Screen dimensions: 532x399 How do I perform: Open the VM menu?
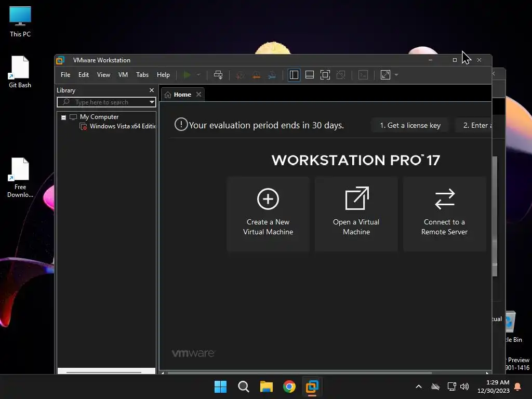(x=123, y=75)
